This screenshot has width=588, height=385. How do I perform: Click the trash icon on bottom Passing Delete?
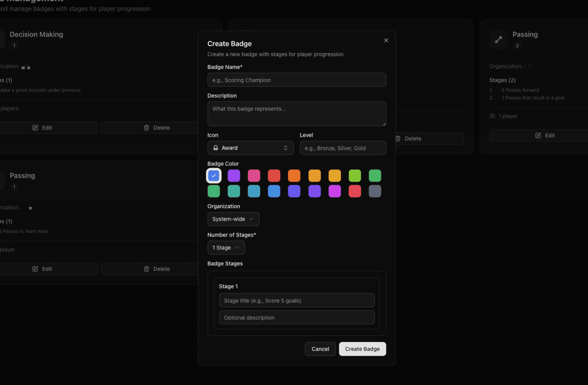(146, 269)
